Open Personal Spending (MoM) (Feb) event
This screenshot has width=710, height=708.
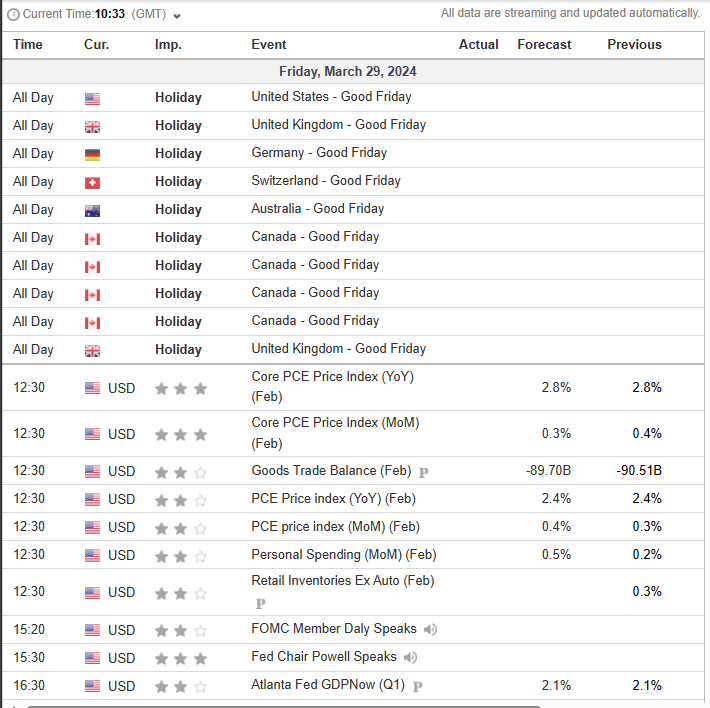click(343, 554)
